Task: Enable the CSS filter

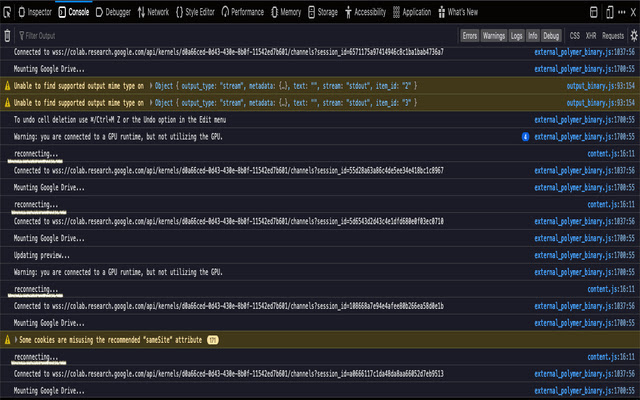Action: 575,36
